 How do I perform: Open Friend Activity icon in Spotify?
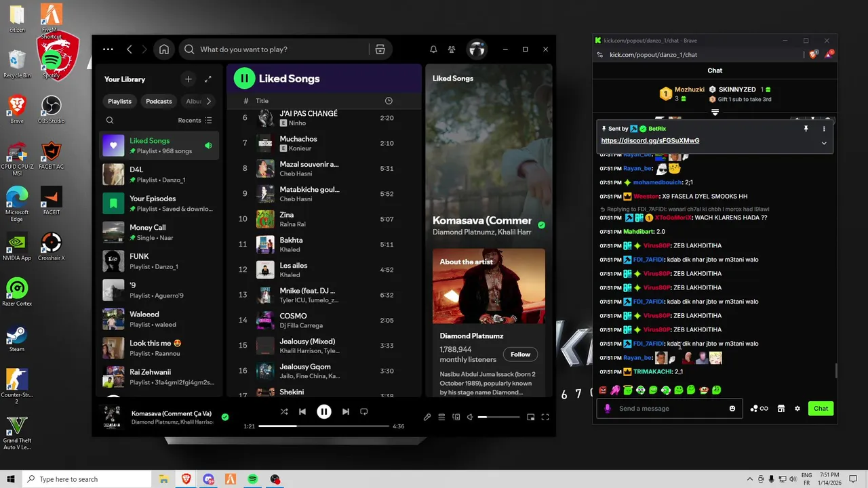click(x=452, y=49)
